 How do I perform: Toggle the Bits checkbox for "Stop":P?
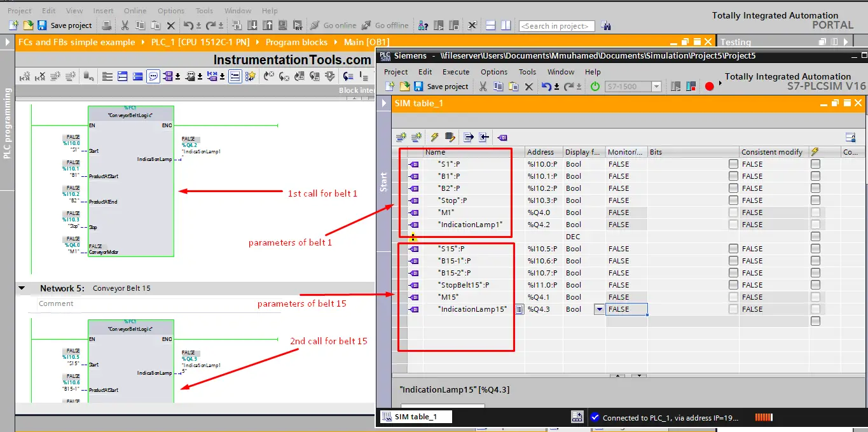pyautogui.click(x=733, y=200)
